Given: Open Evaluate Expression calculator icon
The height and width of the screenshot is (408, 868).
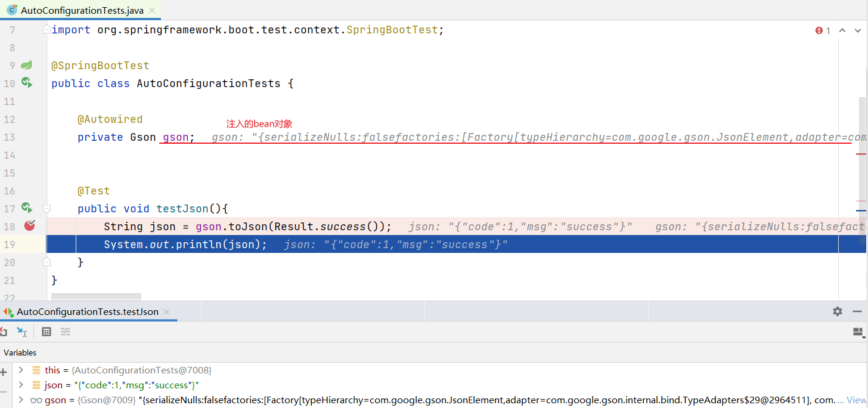Looking at the screenshot, I should click(x=46, y=332).
